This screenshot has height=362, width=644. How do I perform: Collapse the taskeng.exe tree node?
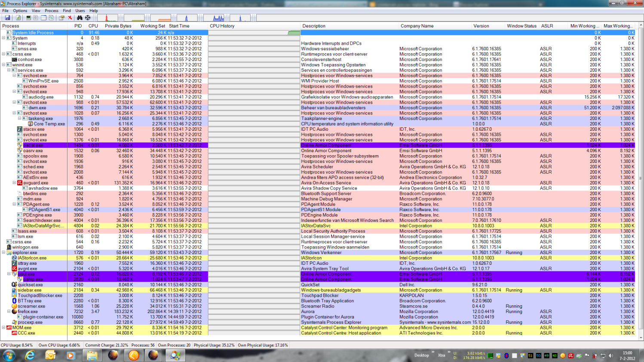click(x=19, y=118)
